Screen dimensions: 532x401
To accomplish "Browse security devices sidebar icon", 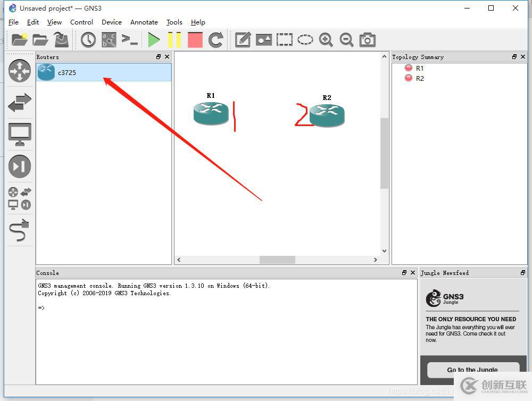I will [x=20, y=166].
